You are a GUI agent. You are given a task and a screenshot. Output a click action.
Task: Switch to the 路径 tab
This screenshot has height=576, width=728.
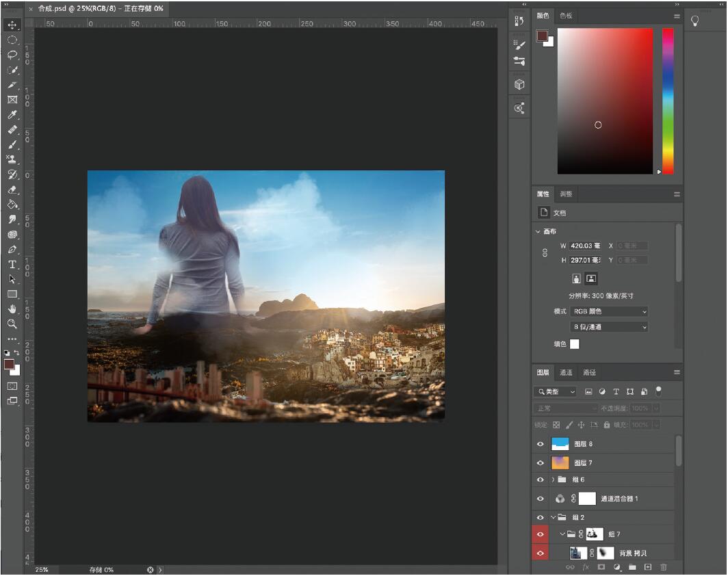(590, 372)
